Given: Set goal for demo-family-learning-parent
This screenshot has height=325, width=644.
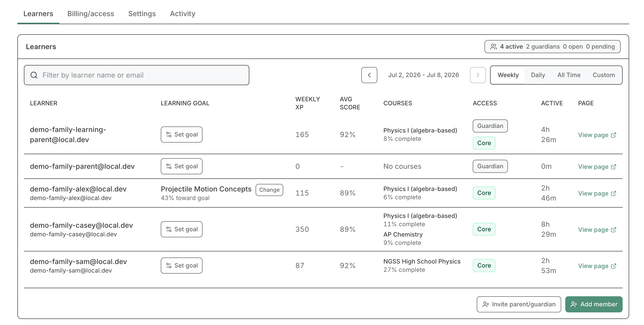Looking at the screenshot, I should (182, 135).
